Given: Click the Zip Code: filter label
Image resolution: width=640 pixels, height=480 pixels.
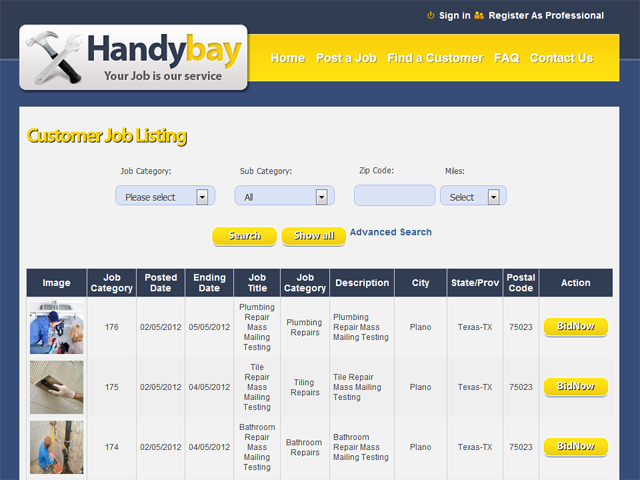Looking at the screenshot, I should pyautogui.click(x=376, y=170).
